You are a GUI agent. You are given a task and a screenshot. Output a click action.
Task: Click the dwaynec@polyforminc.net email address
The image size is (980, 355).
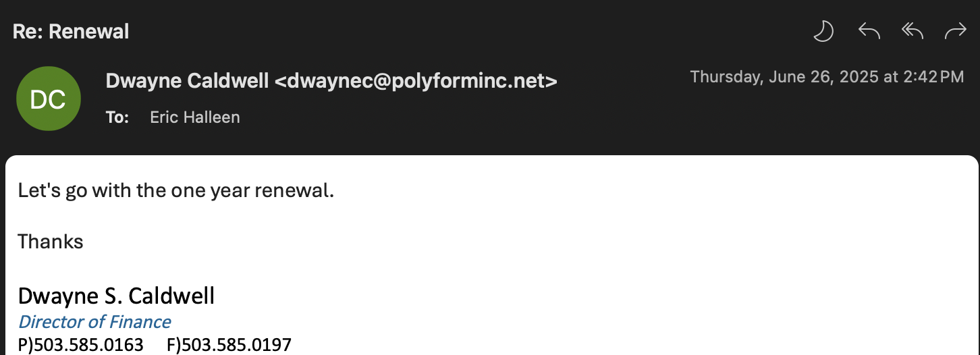coord(416,81)
